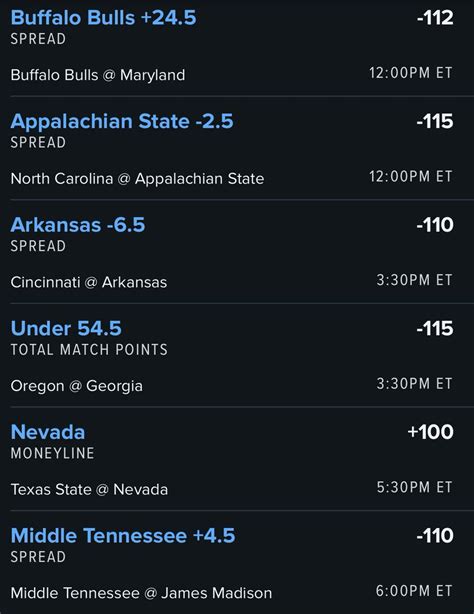474x614 pixels.
Task: Select the Middle Tennessee +4.5 pick
Action: coord(123,535)
